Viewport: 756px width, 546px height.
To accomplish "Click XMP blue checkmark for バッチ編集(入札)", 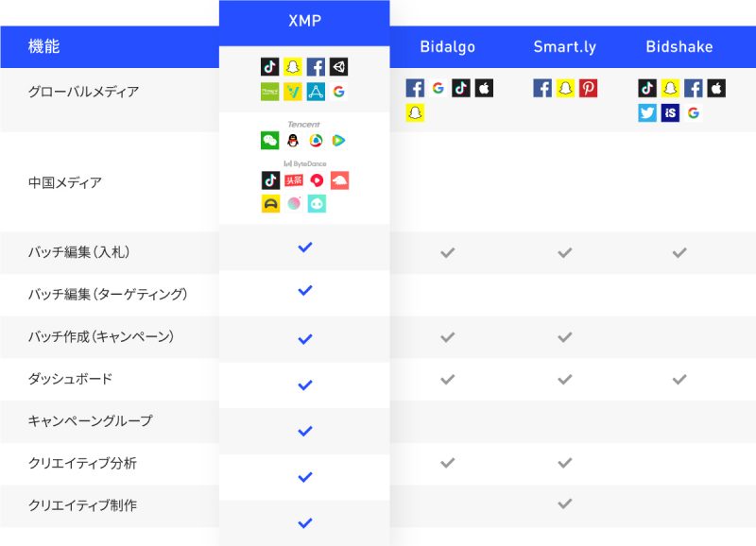I will tap(304, 247).
